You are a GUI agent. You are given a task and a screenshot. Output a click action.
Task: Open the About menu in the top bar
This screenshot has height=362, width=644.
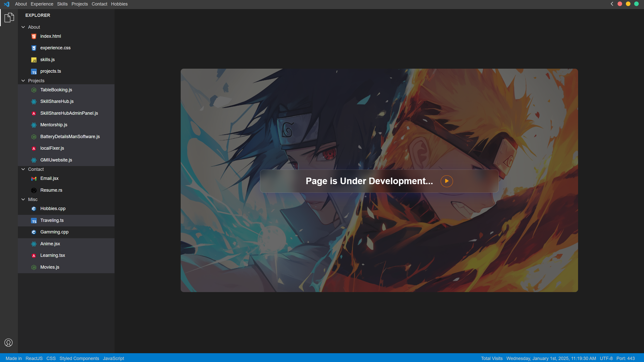pos(21,4)
